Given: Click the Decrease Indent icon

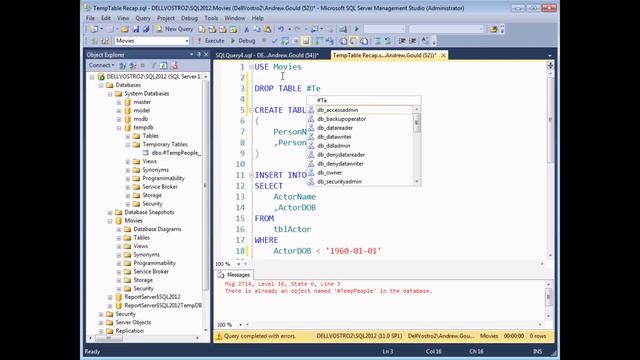Looking at the screenshot, I should [402, 41].
